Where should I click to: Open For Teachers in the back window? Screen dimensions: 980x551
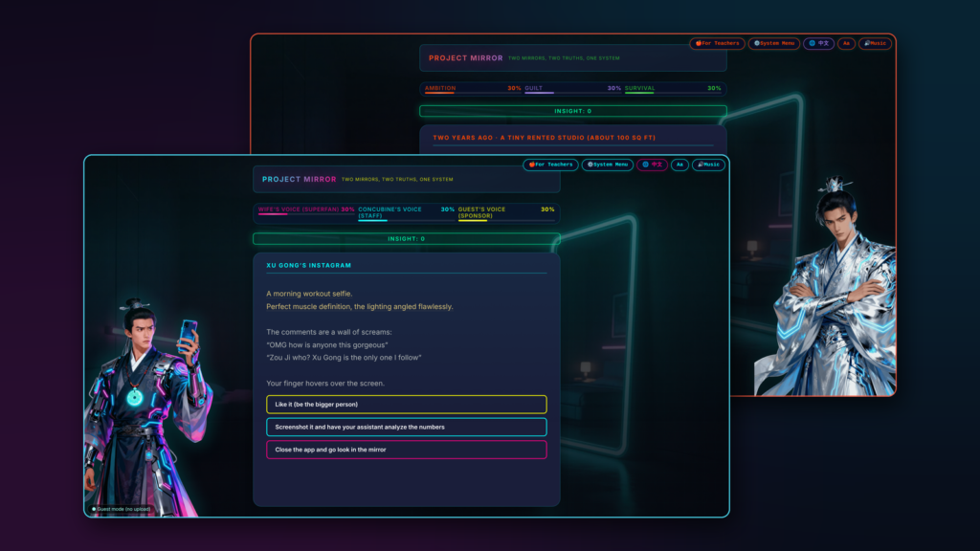pos(717,44)
